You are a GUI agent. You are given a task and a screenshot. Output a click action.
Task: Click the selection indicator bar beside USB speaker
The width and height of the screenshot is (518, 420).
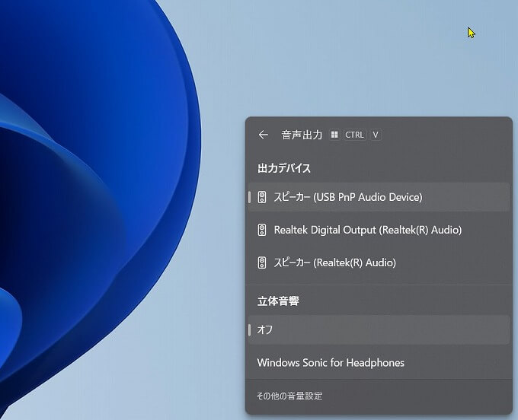(x=250, y=197)
